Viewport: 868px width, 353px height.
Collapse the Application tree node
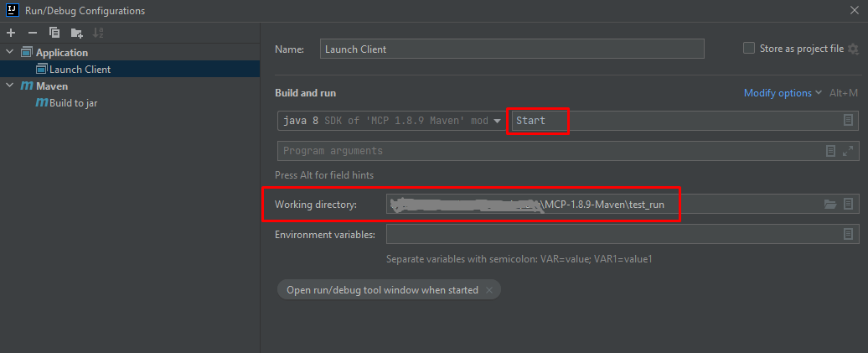[x=9, y=52]
